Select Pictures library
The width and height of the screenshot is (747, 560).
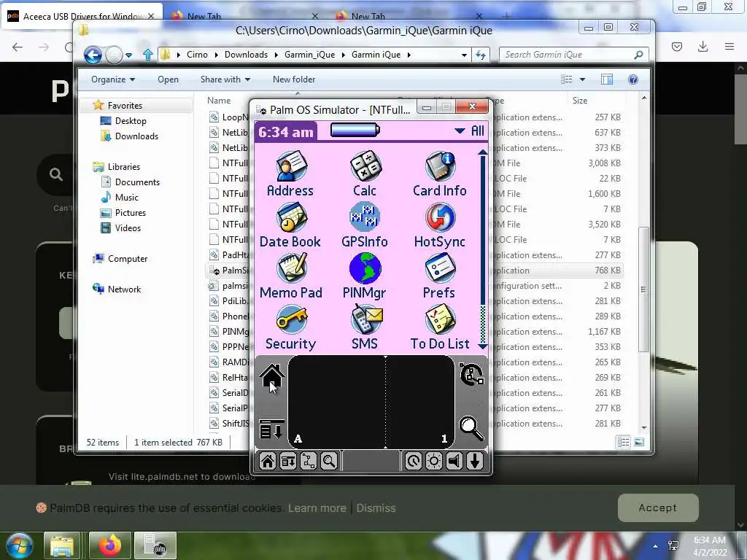130,213
